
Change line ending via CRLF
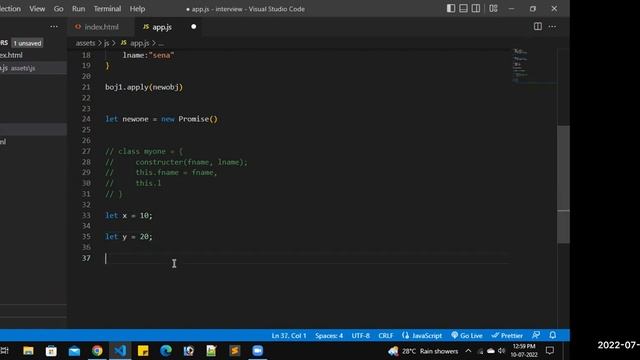point(386,336)
